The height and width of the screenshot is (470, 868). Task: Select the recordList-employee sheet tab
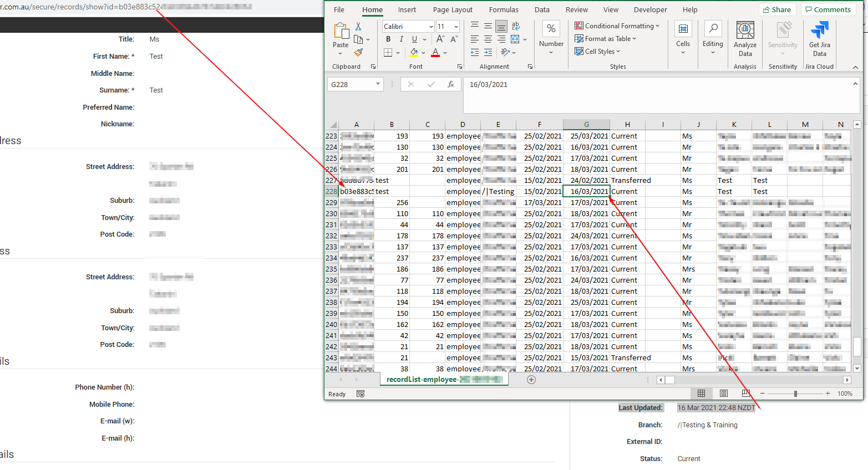pyautogui.click(x=444, y=380)
